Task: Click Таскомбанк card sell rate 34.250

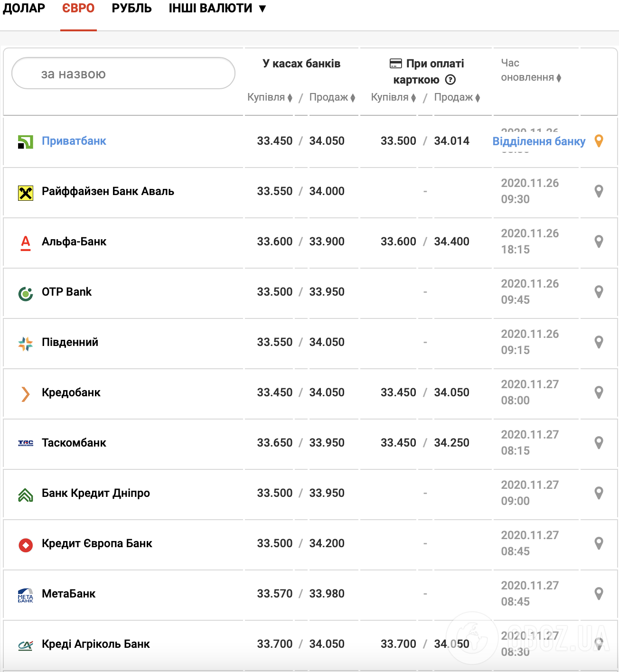Action: (x=451, y=443)
